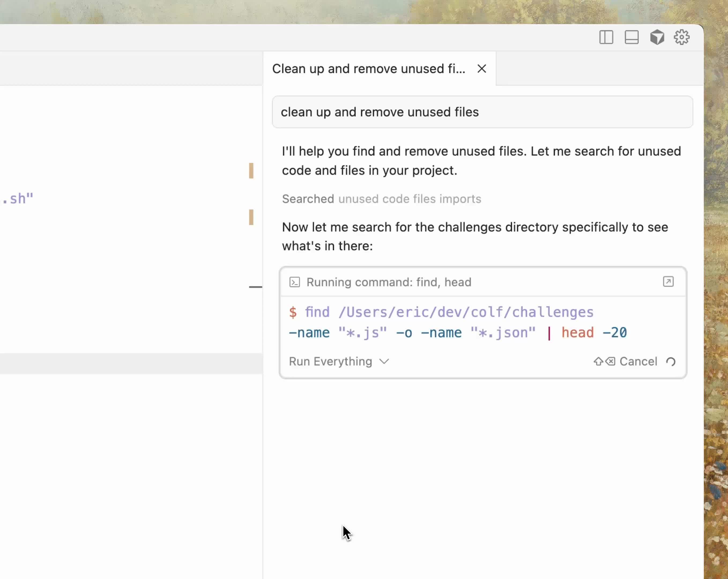728x579 pixels.
Task: Click the Running command: find, head header
Action: (388, 282)
